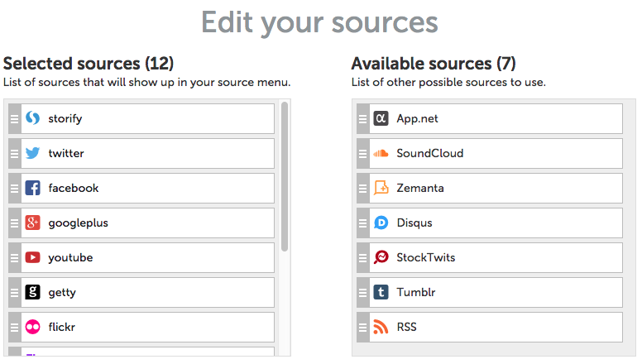The width and height of the screenshot is (642, 364).
Task: Click the flickr pink dots icon
Action: pos(33,327)
